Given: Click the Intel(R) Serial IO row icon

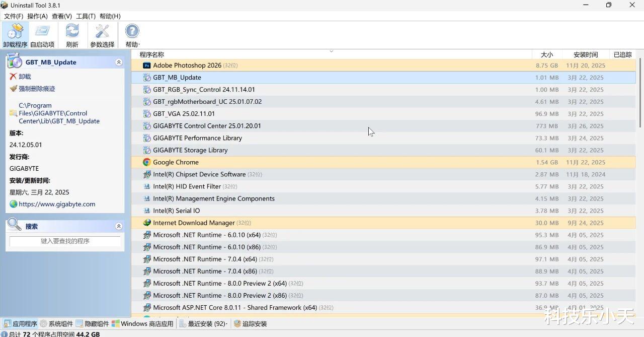Looking at the screenshot, I should 147,211.
